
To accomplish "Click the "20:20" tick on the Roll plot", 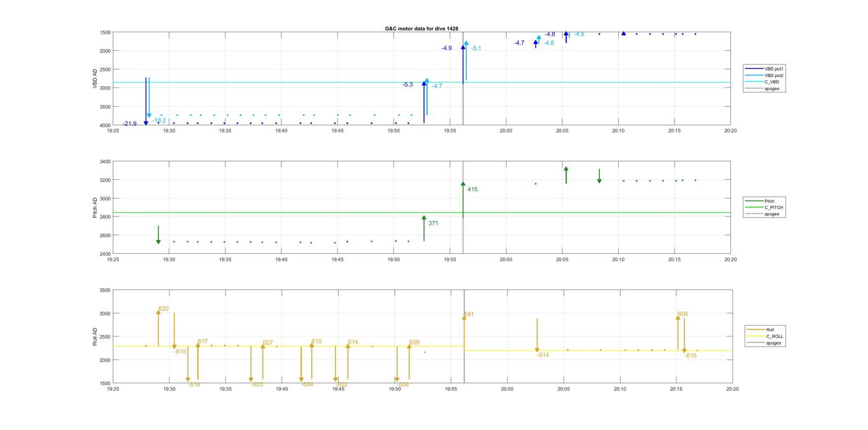I will click(732, 389).
